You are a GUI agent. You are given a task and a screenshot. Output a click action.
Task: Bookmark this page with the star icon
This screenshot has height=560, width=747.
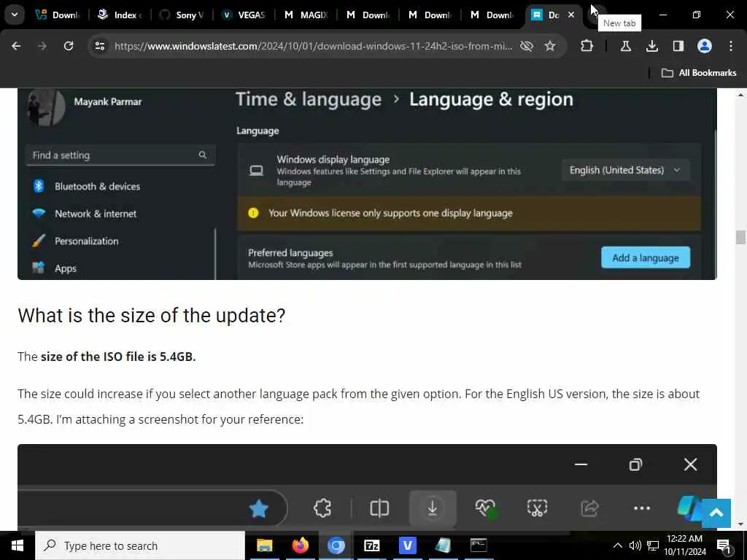[550, 46]
